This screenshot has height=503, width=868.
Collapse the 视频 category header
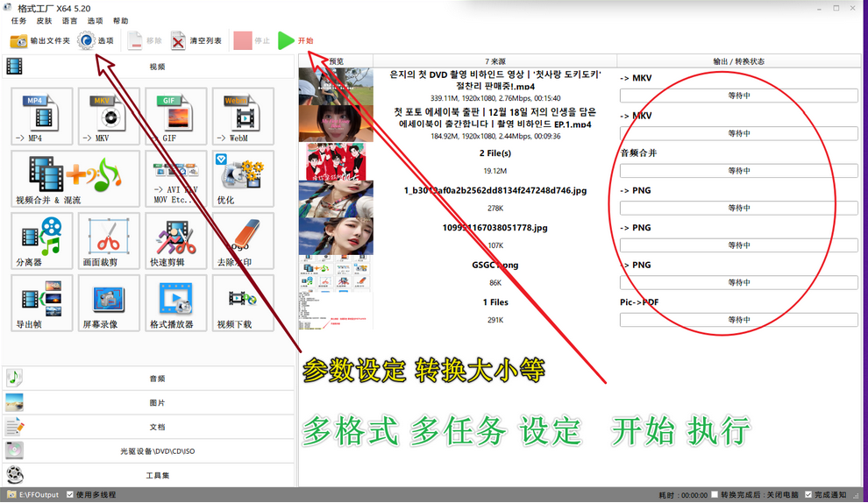coord(148,67)
